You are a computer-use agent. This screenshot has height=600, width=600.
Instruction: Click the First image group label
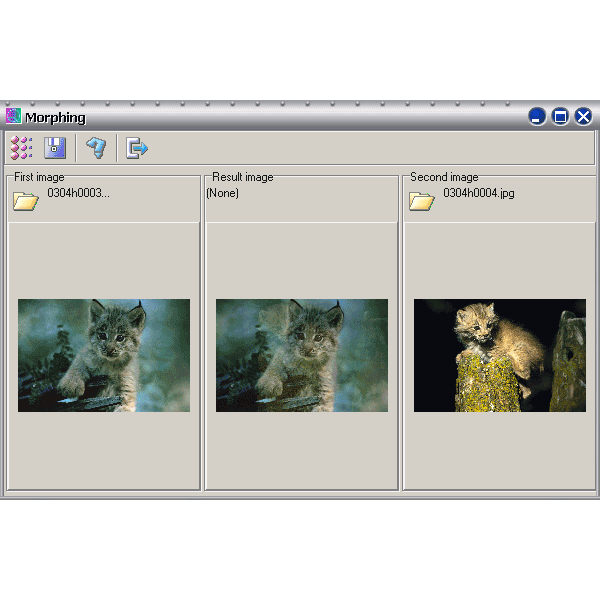[39, 177]
